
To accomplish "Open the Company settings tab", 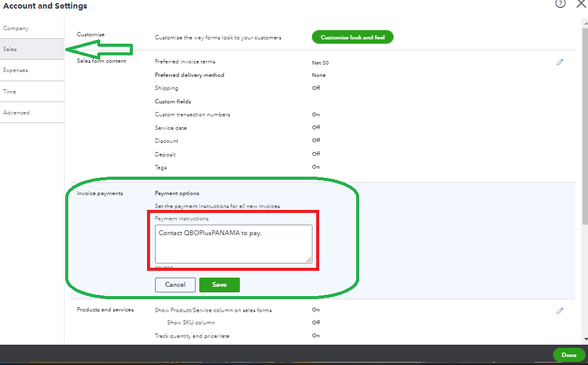I will [x=16, y=28].
